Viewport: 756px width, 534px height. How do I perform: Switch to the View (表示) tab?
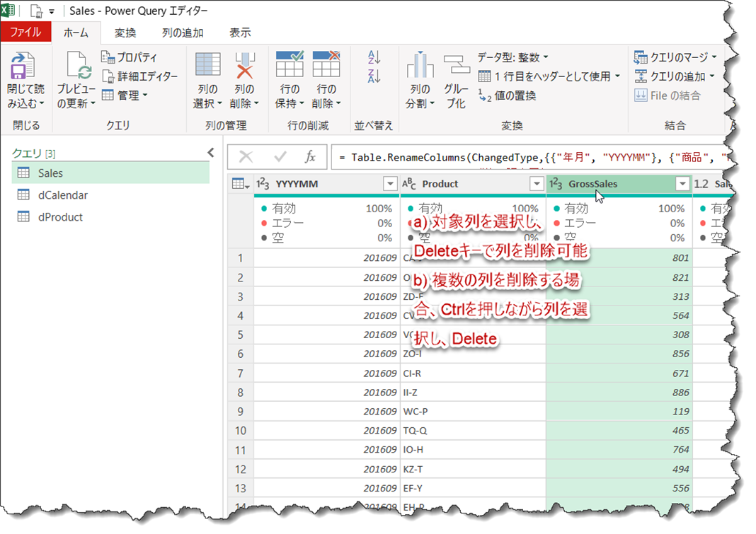pyautogui.click(x=240, y=33)
